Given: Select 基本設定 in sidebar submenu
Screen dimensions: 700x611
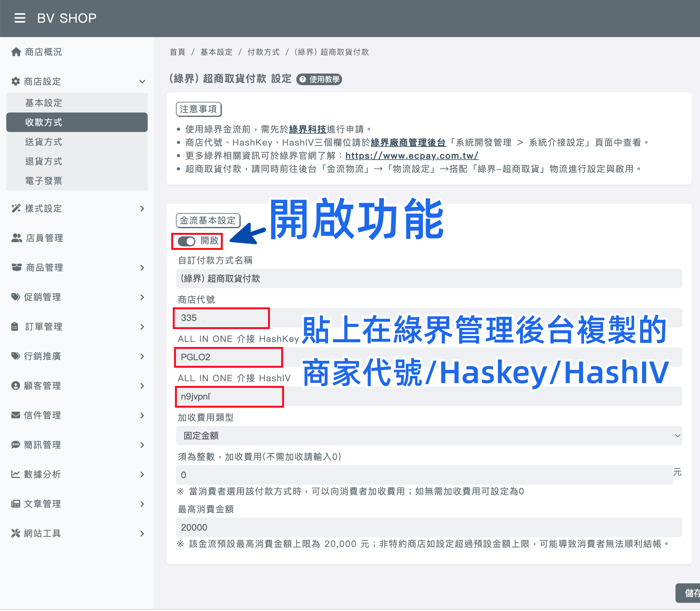Looking at the screenshot, I should 77,103.
